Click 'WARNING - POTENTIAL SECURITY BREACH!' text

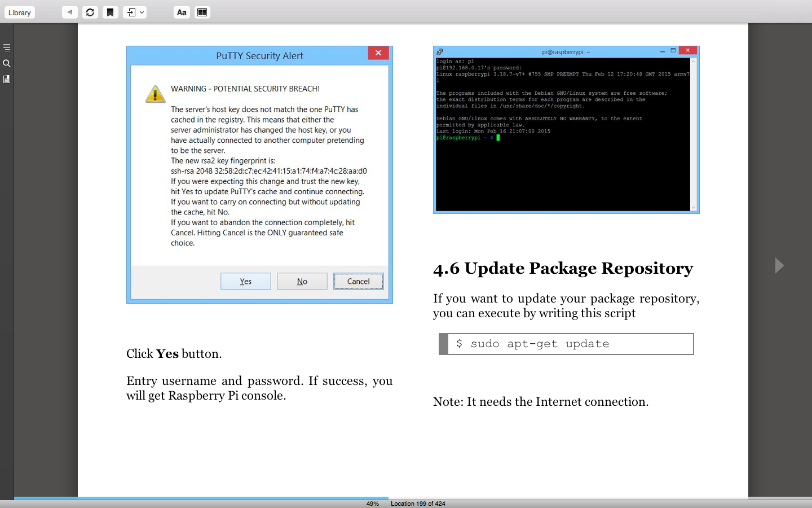click(x=245, y=89)
